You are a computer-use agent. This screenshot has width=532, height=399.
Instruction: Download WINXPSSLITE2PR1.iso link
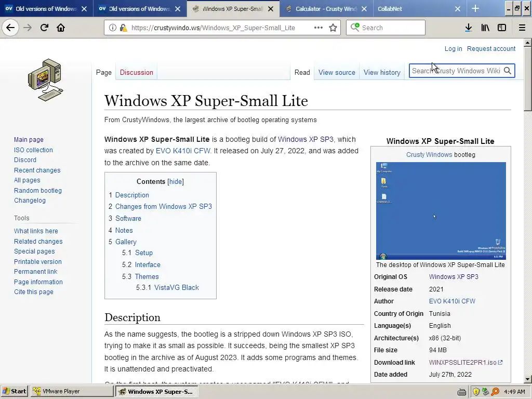(462, 362)
